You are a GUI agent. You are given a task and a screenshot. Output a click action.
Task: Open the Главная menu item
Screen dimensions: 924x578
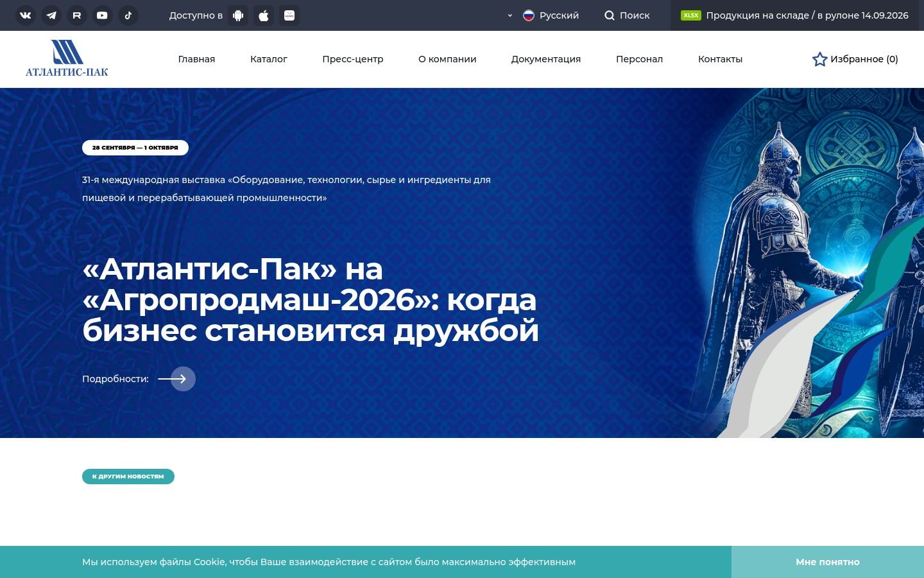click(x=196, y=59)
